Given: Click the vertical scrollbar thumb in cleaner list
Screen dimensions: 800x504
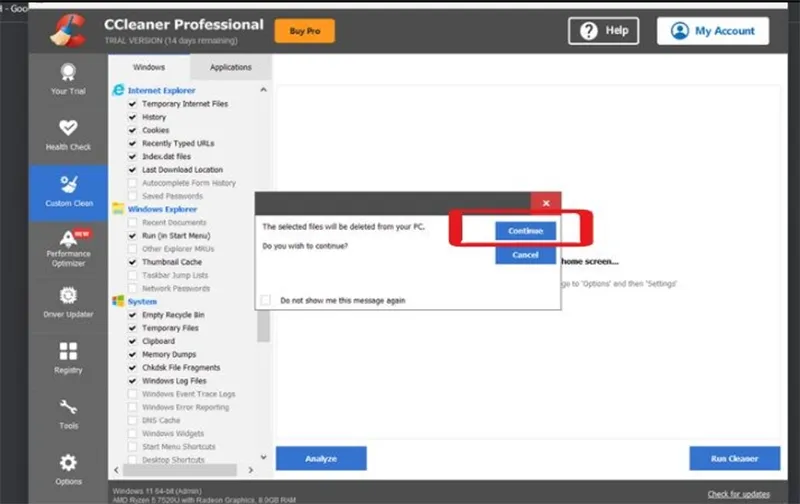Looking at the screenshot, I should [263, 326].
